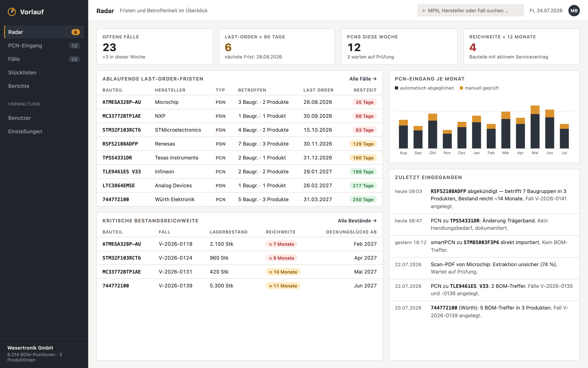Open the Last-Order < 90 Tage card
Viewport: 588px width, 368px height.
pos(277,47)
